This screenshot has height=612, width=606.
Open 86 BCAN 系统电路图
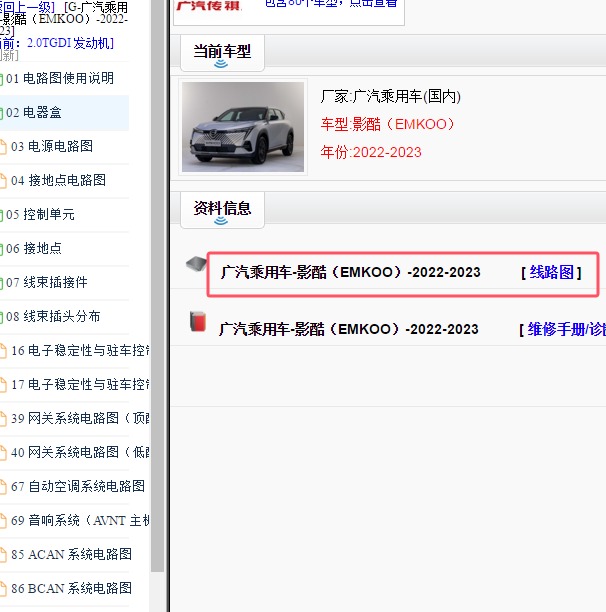[x=71, y=588]
